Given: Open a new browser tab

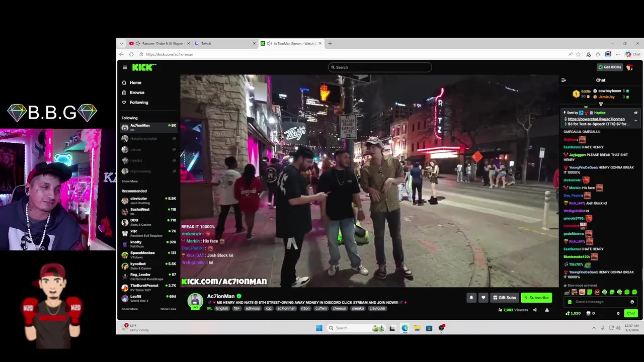Looking at the screenshot, I should 330,44.
